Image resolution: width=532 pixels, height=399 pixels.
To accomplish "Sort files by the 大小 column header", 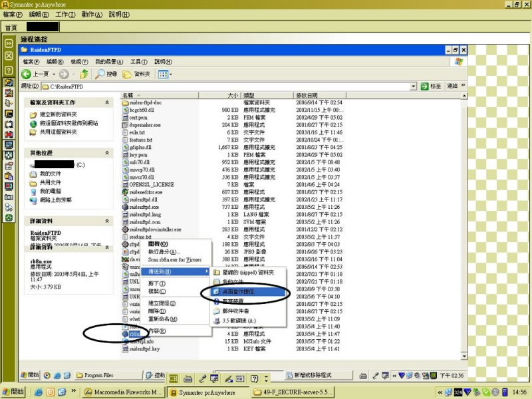I will (219, 95).
